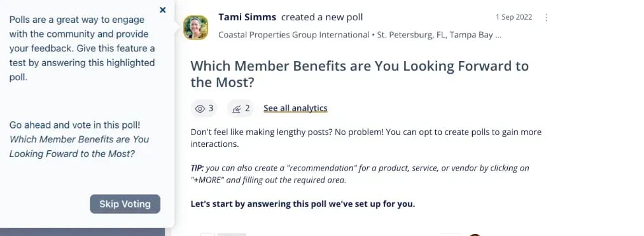Click the "created a new poll" label
The height and width of the screenshot is (236, 644).
(x=322, y=17)
